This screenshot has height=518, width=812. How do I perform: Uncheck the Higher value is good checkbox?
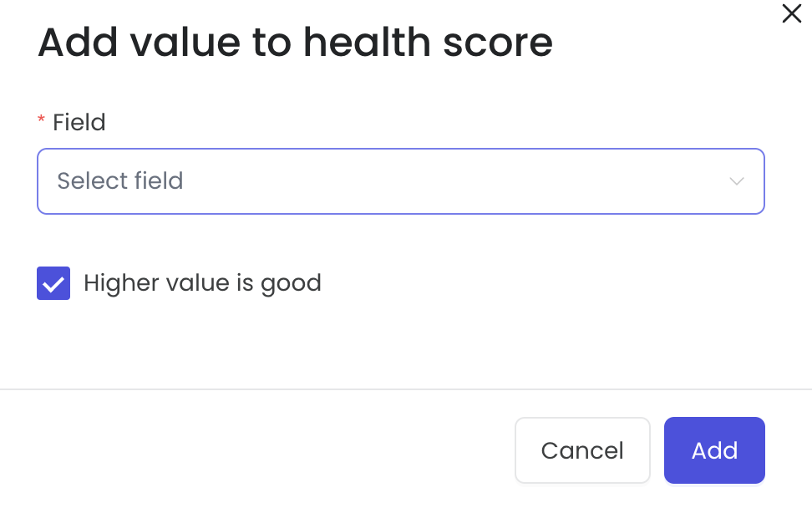click(53, 283)
